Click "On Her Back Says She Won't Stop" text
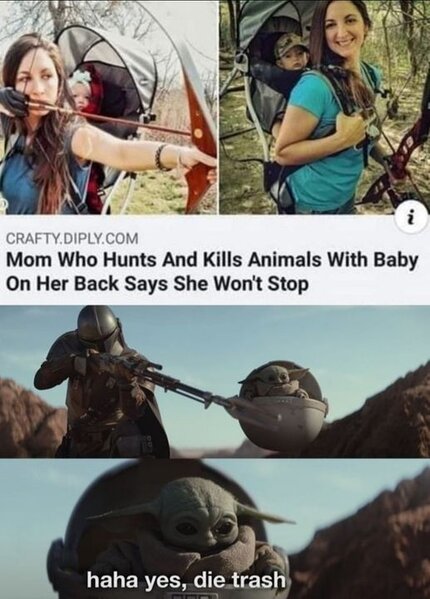 (x=157, y=284)
